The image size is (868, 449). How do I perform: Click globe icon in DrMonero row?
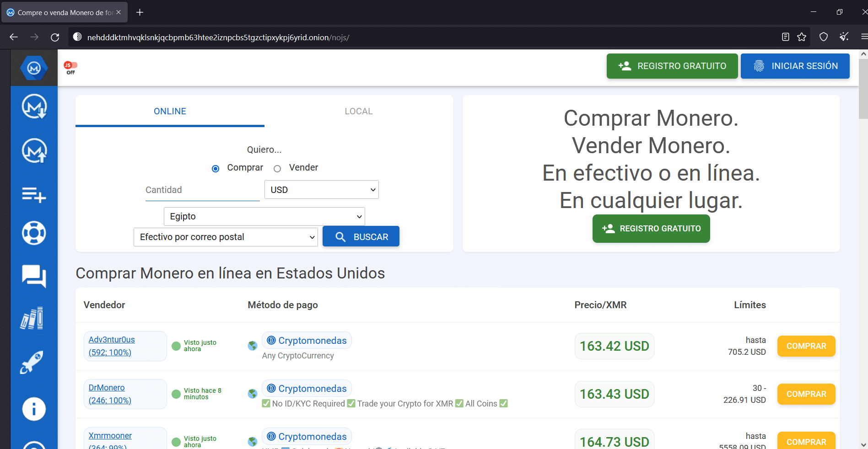253,394
